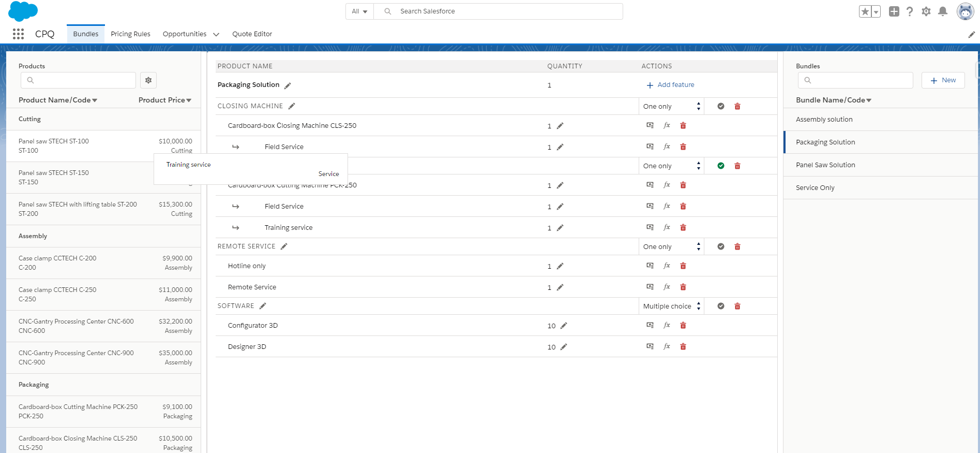
Task: Select the Assembly solution bundle
Action: click(x=880, y=120)
